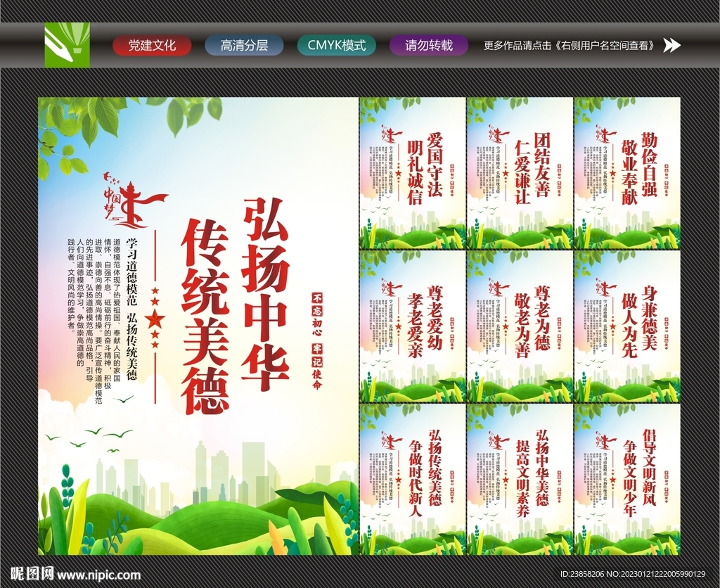Open the www.nipic.com link

98,574
